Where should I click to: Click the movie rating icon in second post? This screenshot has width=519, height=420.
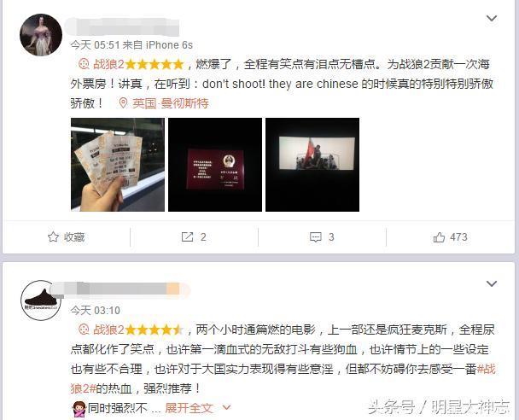(84, 330)
